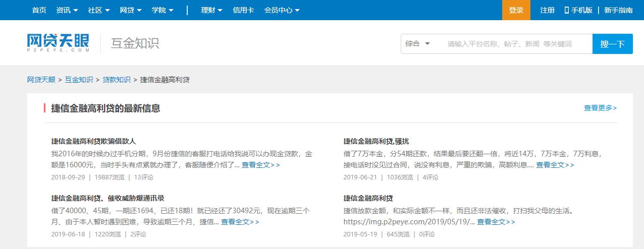Click 查看全文>> under 催收威胁爆通讯录 article
Viewport: 644px width, 249px height.
[240, 222]
